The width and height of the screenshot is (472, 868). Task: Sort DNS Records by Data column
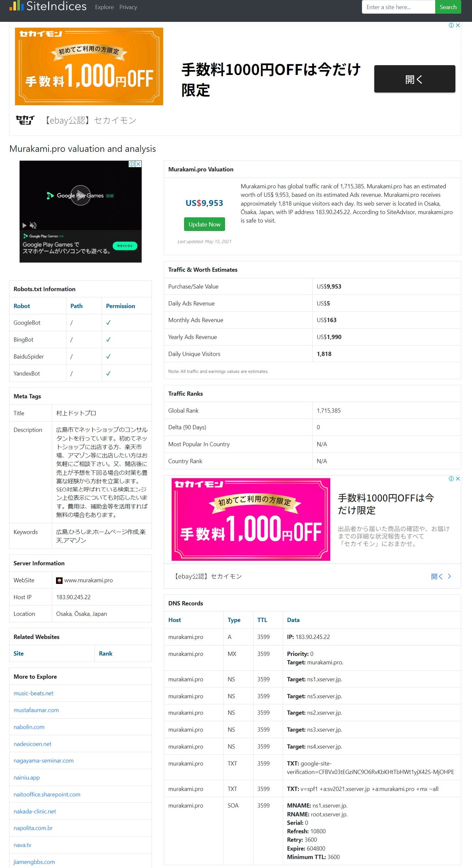click(x=293, y=620)
